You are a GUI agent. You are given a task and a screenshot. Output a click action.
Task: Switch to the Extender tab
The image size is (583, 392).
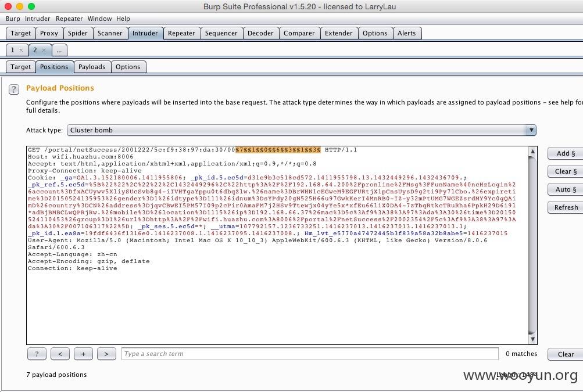(x=339, y=33)
